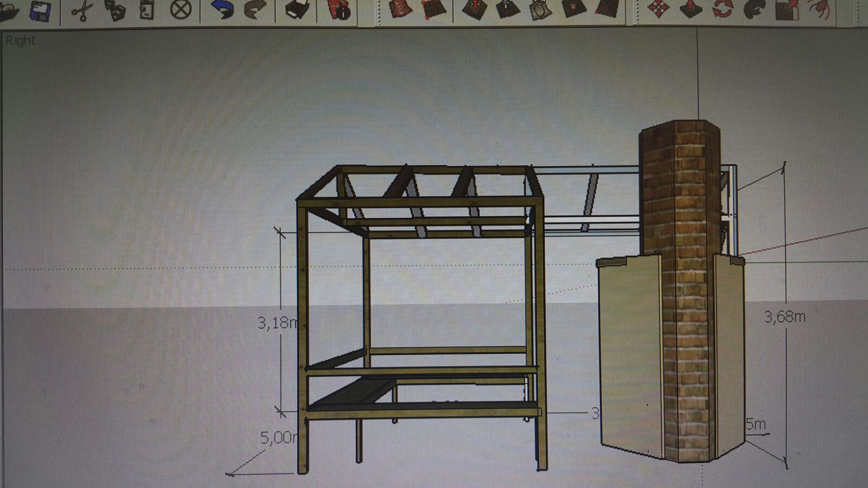This screenshot has height=488, width=868.
Task: Click the Paste clipboard icon
Action: tap(146, 10)
